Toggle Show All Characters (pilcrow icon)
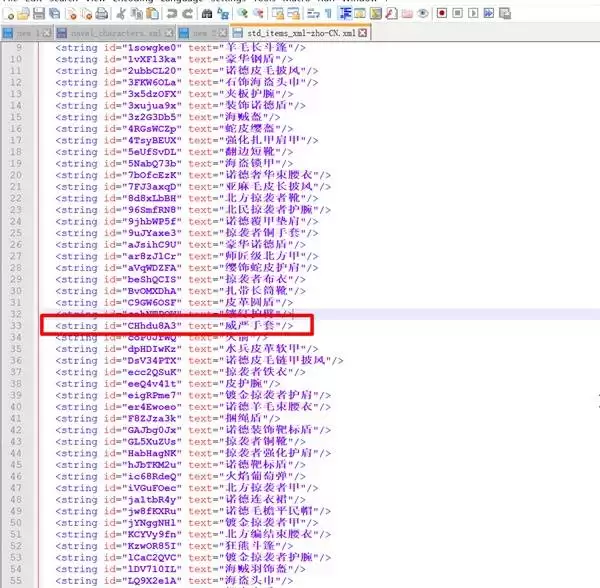This screenshot has height=588, width=600. click(326, 14)
